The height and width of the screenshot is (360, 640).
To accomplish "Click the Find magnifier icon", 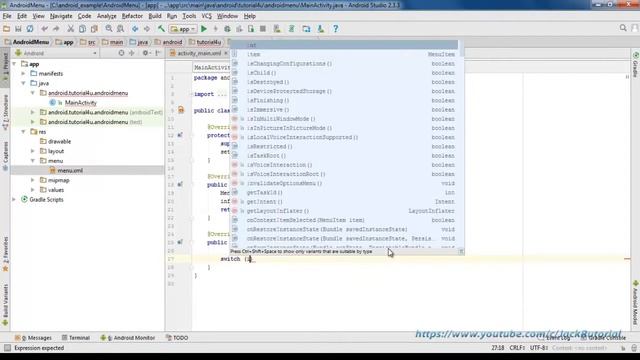I will coord(109,29).
